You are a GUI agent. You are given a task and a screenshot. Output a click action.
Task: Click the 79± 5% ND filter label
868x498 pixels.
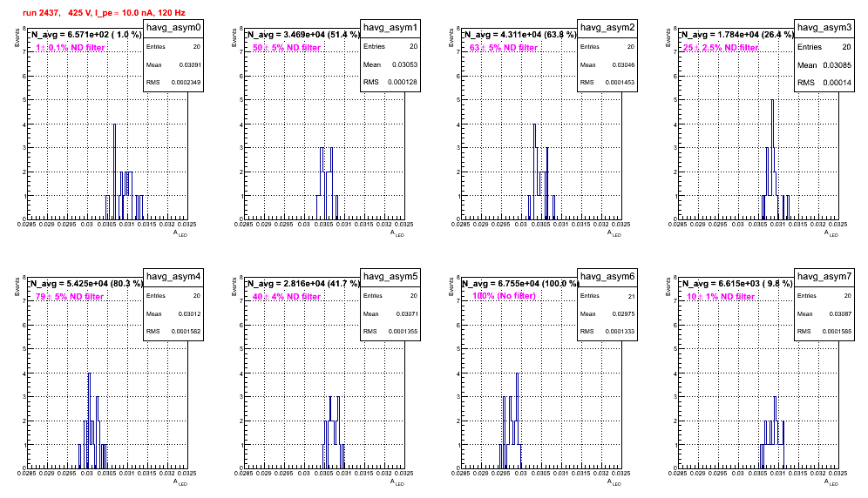pos(70,297)
